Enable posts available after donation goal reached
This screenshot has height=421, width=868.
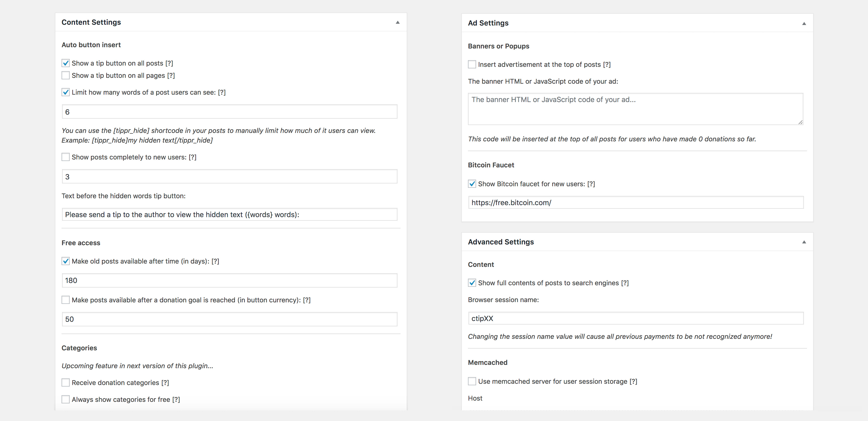click(66, 300)
